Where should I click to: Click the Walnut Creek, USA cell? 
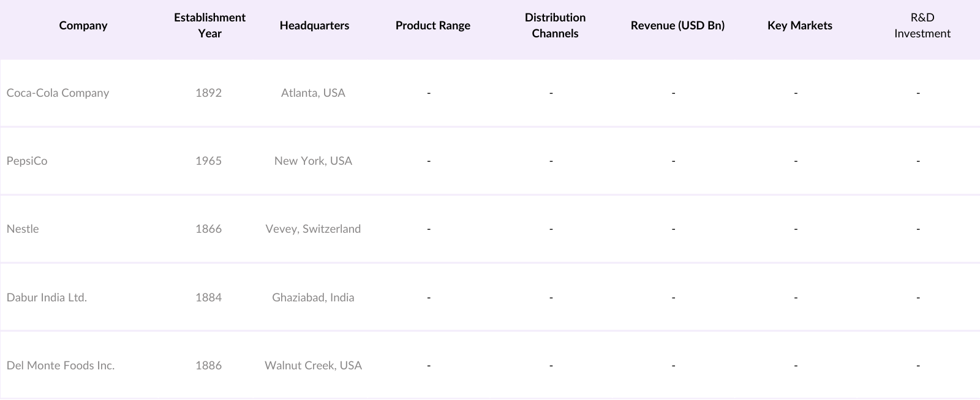click(x=313, y=366)
